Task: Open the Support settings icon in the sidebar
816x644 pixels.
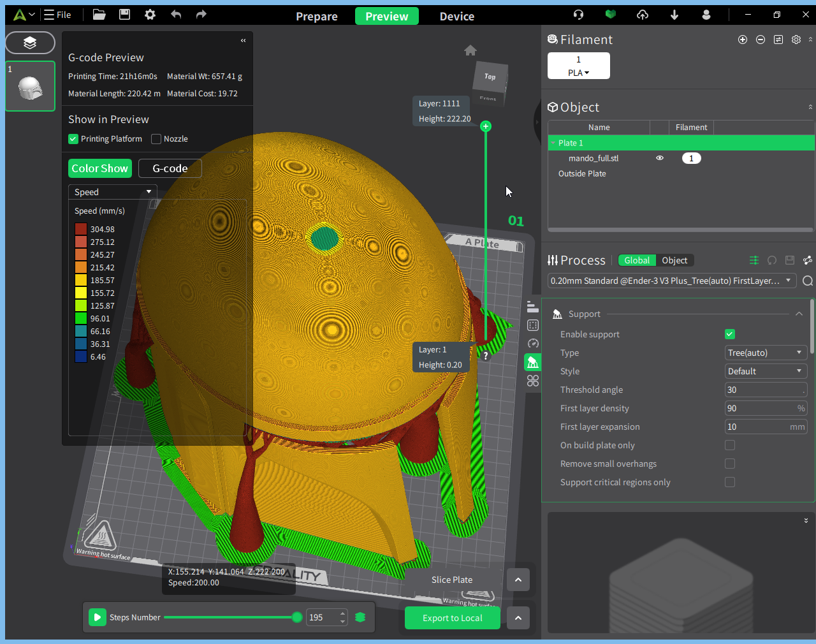Action: click(x=532, y=362)
